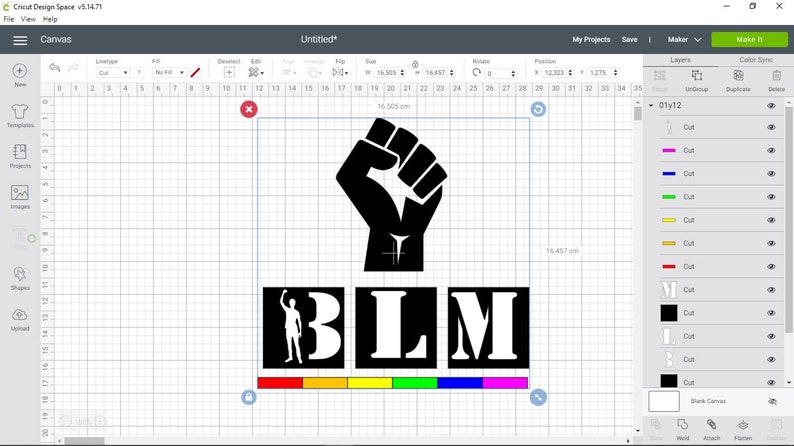Click the resize handle on selection
794x446 pixels.
pos(538,397)
